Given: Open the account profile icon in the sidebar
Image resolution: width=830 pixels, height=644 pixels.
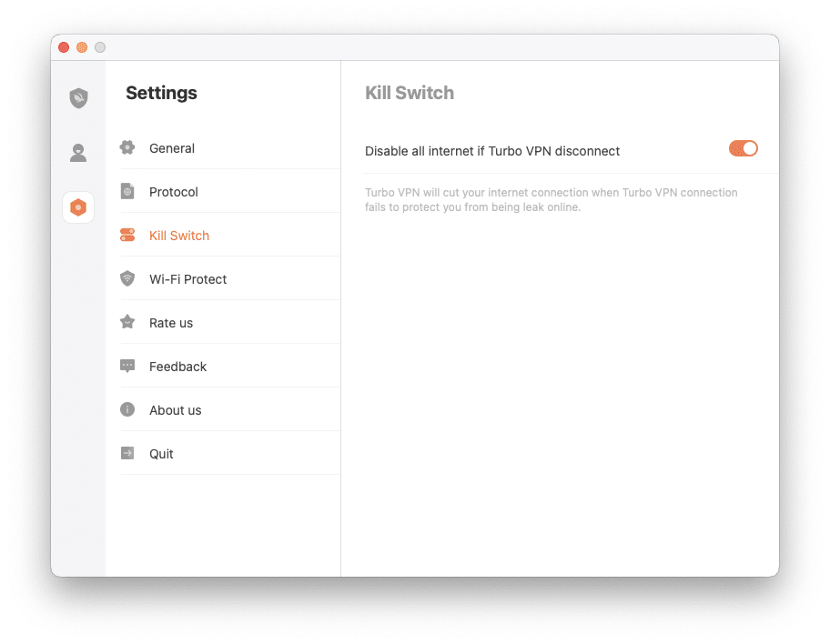Looking at the screenshot, I should point(77,153).
